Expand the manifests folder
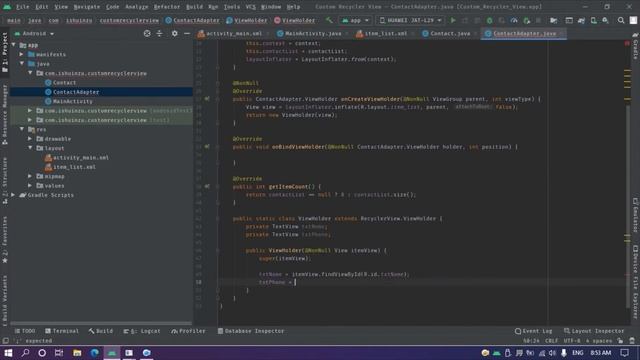 (22, 54)
